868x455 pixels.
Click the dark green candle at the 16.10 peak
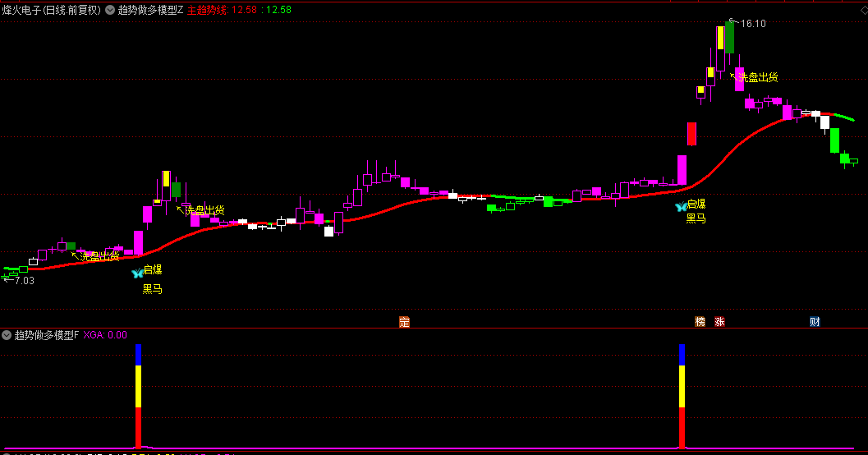[729, 38]
